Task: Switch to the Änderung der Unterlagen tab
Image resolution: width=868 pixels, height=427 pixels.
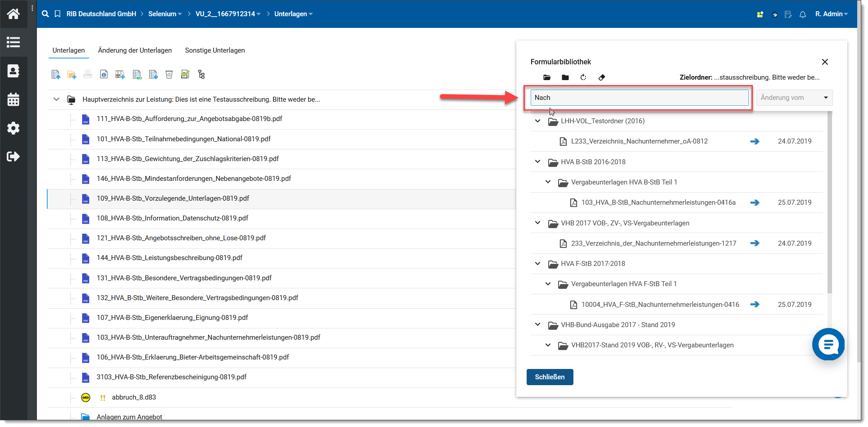Action: tap(135, 50)
